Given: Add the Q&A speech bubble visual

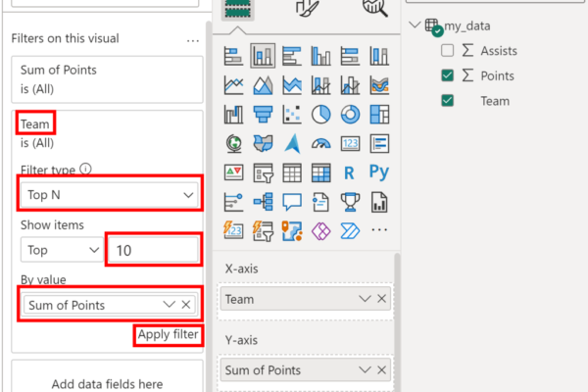Looking at the screenshot, I should [292, 202].
